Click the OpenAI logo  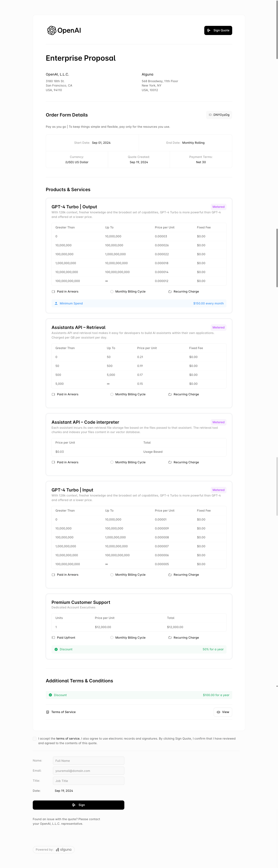[64, 30]
